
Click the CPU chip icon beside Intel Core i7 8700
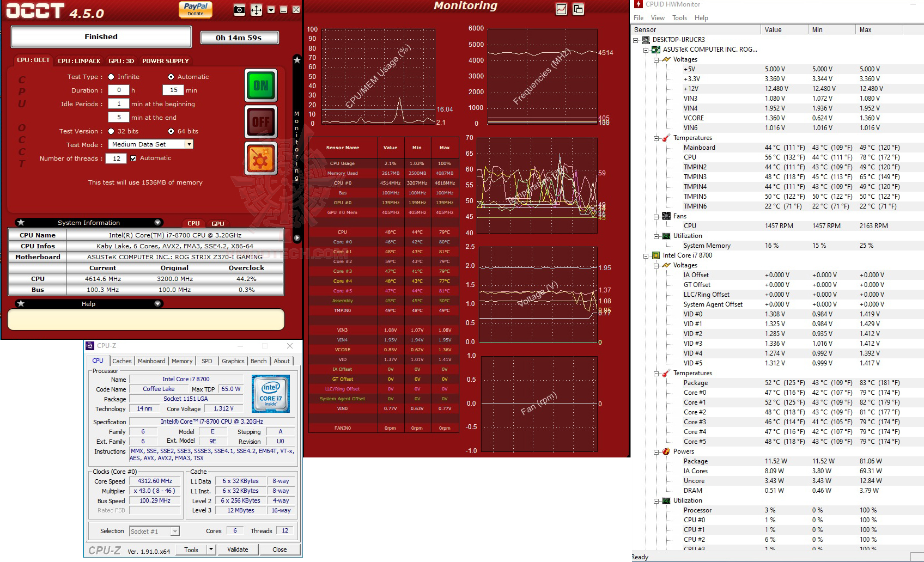[656, 255]
